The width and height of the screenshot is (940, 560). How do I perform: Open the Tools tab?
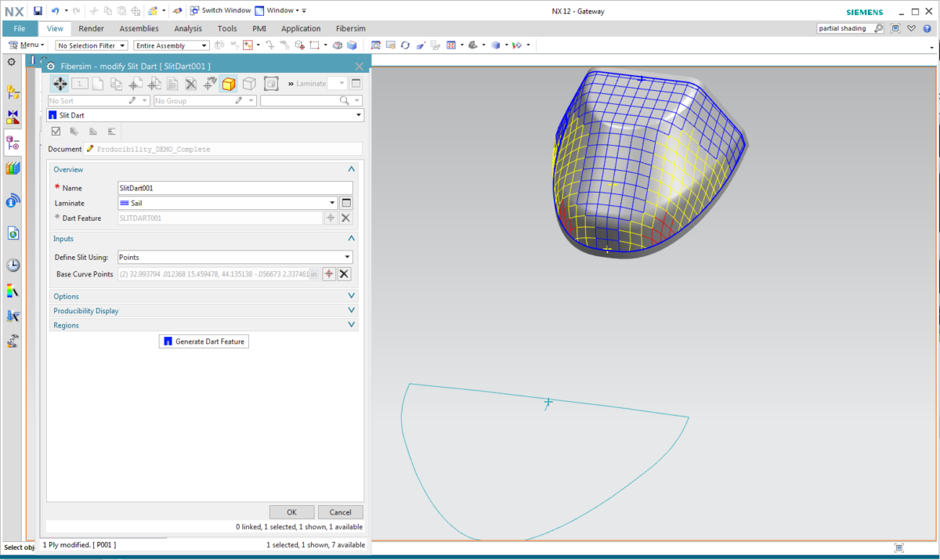coord(227,28)
